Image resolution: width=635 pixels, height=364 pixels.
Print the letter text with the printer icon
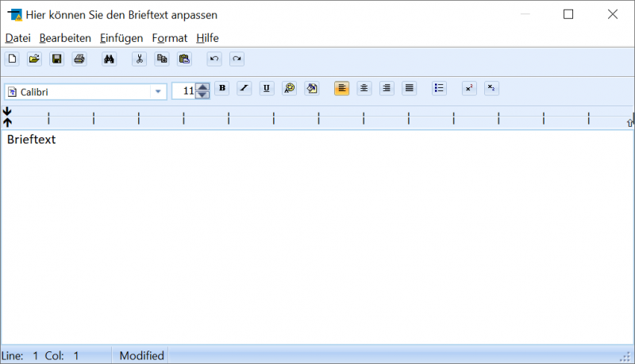click(79, 59)
